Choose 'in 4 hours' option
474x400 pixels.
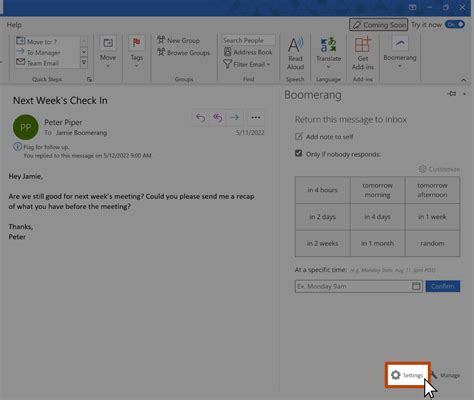(322, 190)
